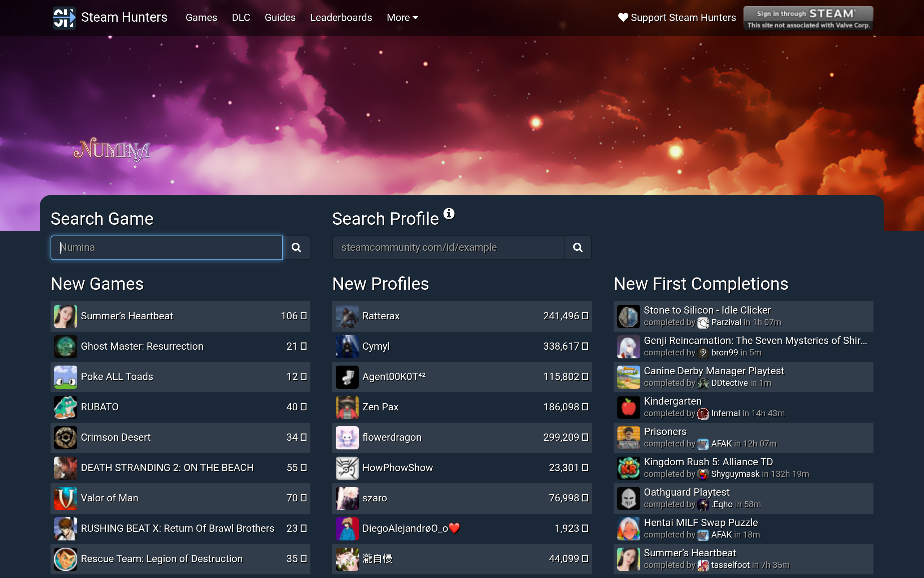Click Agent00K0T profile avatar
Image resolution: width=924 pixels, height=578 pixels.
(x=347, y=377)
